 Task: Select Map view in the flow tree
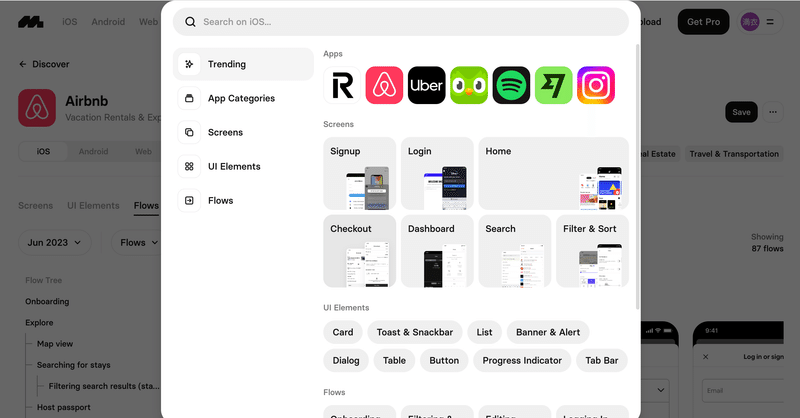[55, 344]
